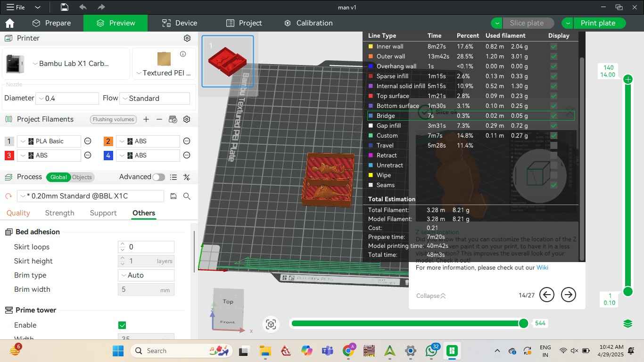Open the Textured PEI plate dropdown

pos(164,73)
